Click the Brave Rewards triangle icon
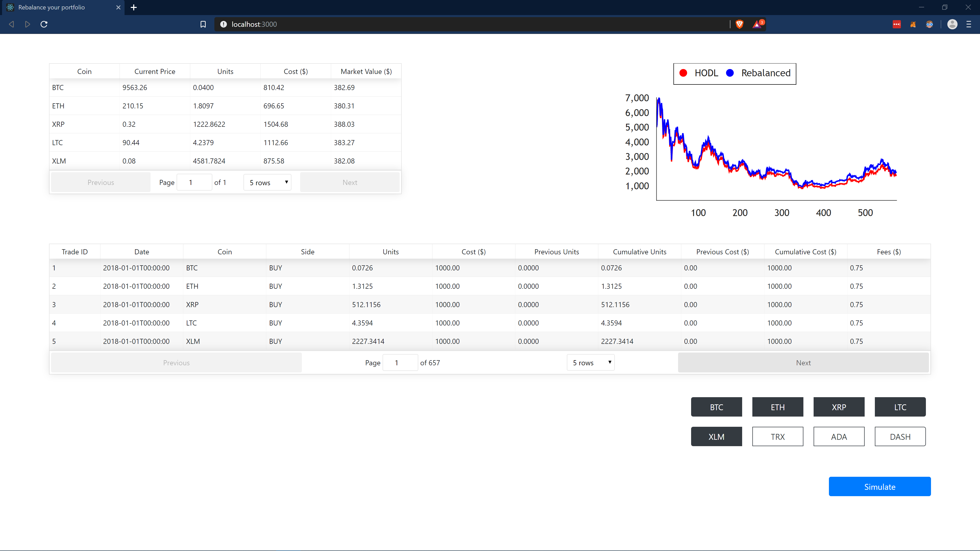 click(757, 24)
